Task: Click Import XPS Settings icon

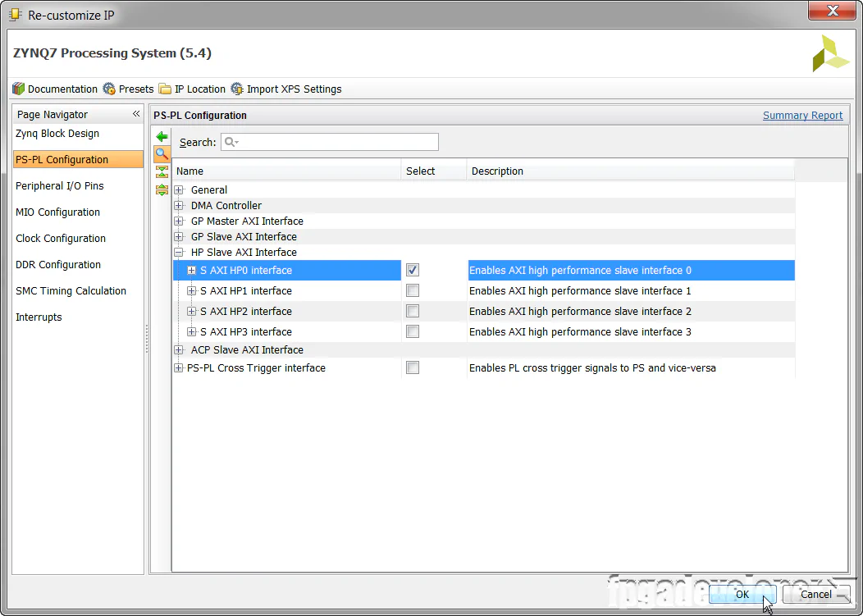Action: tap(237, 89)
